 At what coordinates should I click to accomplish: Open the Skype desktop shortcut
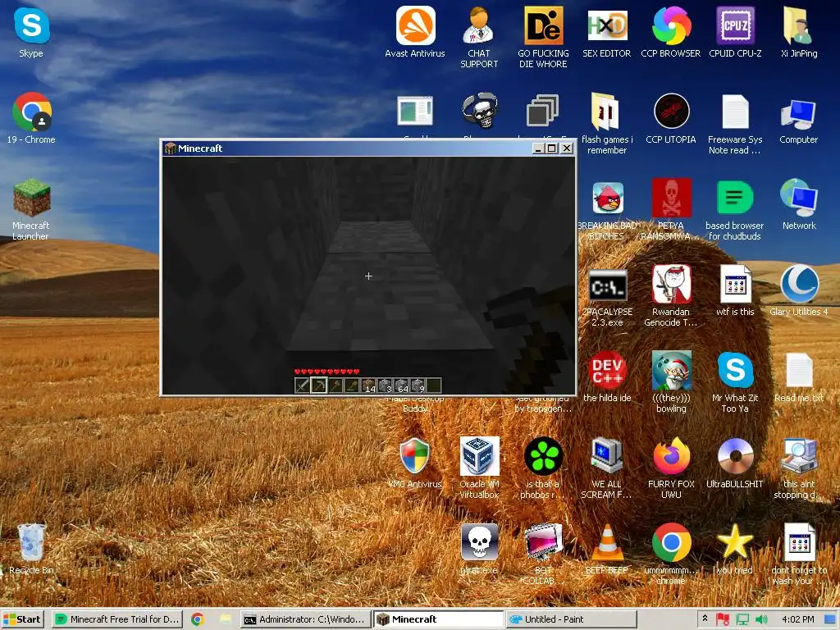click(x=31, y=32)
